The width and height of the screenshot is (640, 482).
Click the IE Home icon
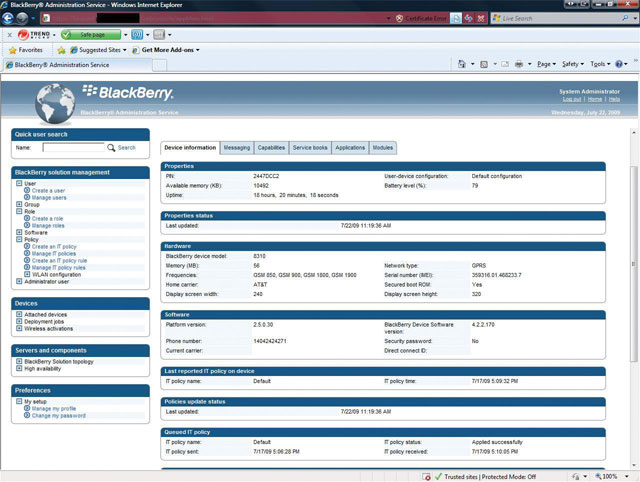pos(462,64)
